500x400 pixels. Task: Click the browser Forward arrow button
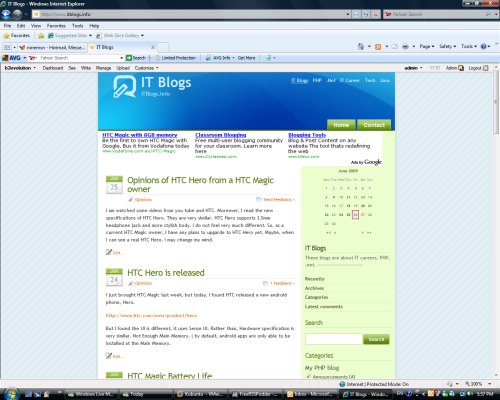(17, 14)
